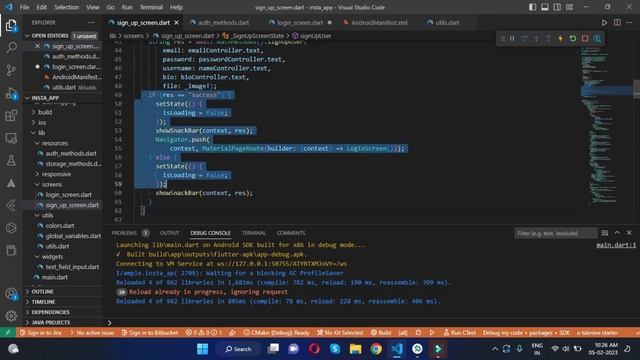Open Source Control in the activity bar
Viewport: 640px width, 360px height.
coord(11,70)
